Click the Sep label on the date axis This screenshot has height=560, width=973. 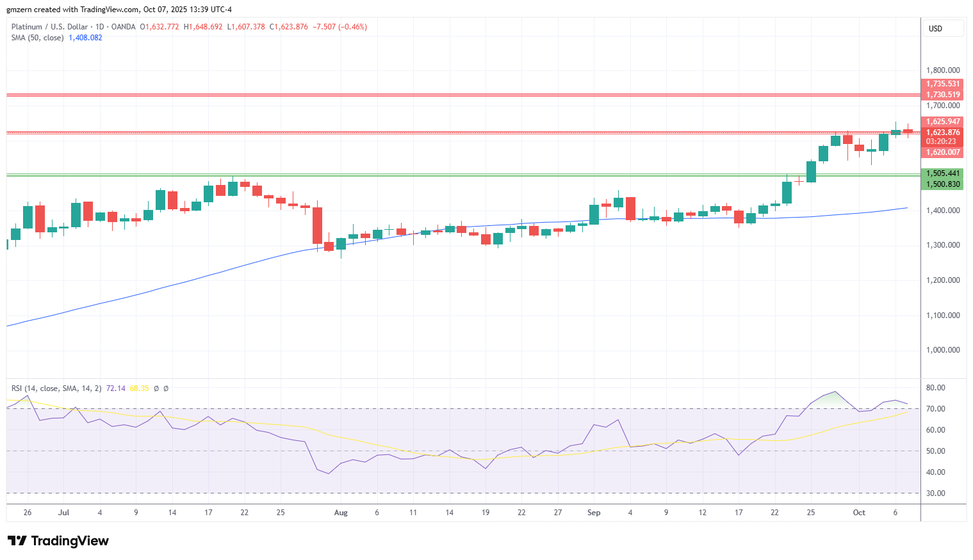coord(594,513)
